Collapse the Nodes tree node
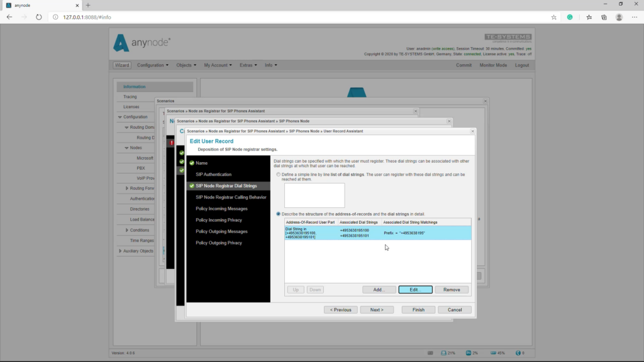This screenshot has height=362, width=644. coord(126,148)
